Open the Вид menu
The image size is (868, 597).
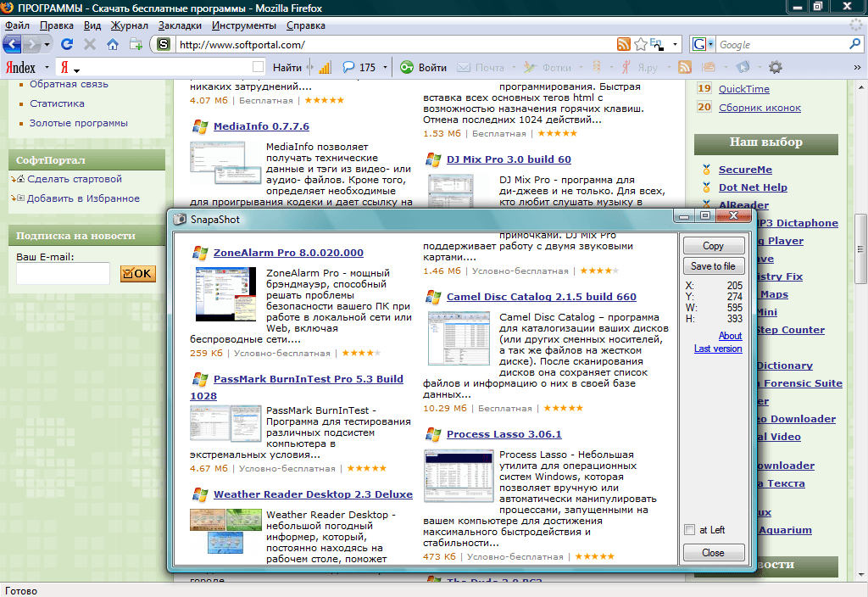tap(92, 25)
